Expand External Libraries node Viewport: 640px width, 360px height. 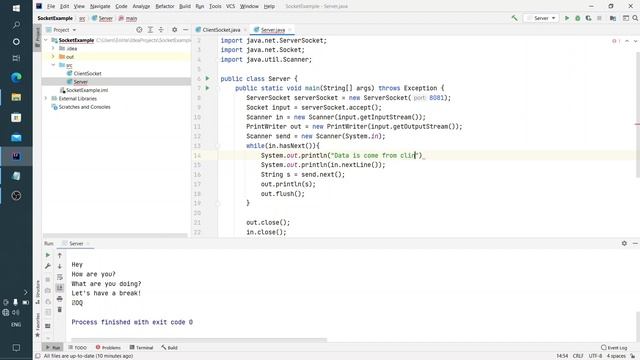point(46,98)
